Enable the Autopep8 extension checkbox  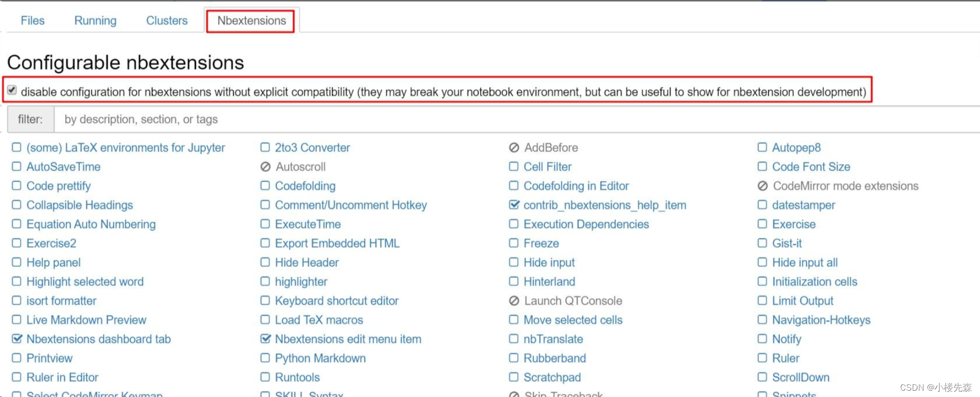(x=762, y=148)
